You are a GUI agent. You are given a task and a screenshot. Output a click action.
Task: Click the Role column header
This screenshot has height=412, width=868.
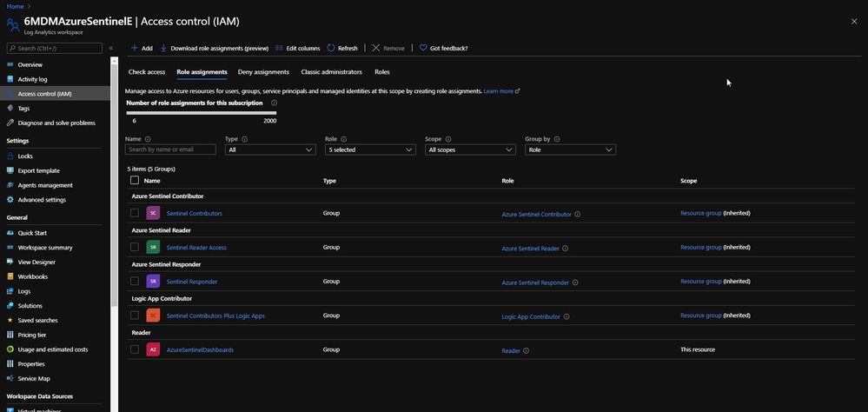(x=507, y=181)
